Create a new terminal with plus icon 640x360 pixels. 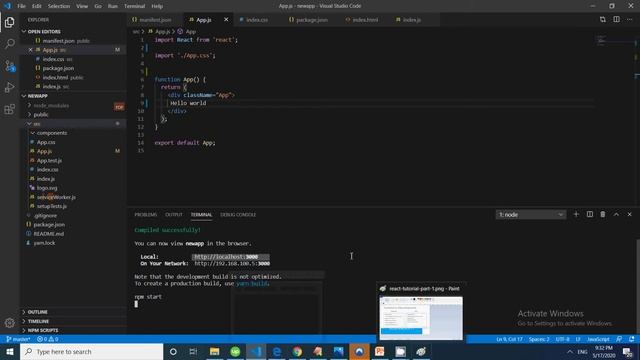tap(576, 214)
